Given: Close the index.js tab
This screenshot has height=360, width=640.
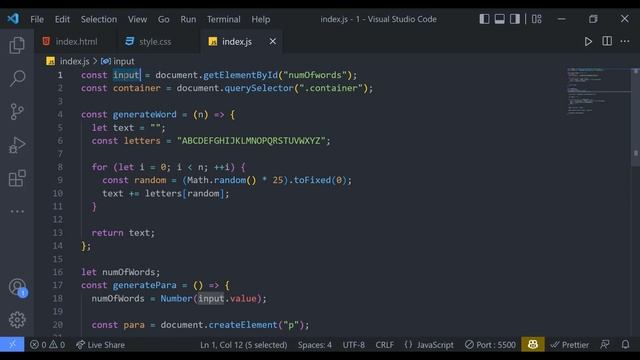Looking at the screenshot, I should (x=273, y=41).
